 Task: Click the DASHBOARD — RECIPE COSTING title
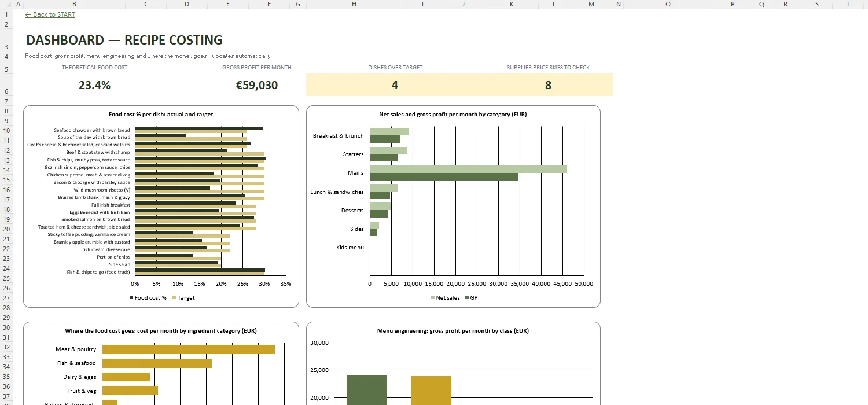tap(124, 40)
